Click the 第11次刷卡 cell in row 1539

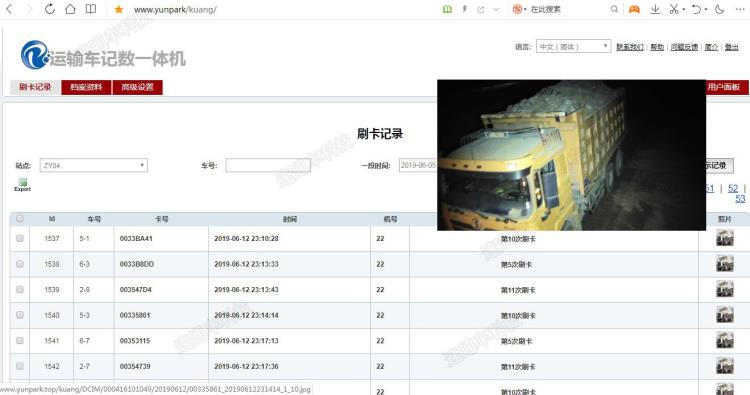[x=518, y=290]
